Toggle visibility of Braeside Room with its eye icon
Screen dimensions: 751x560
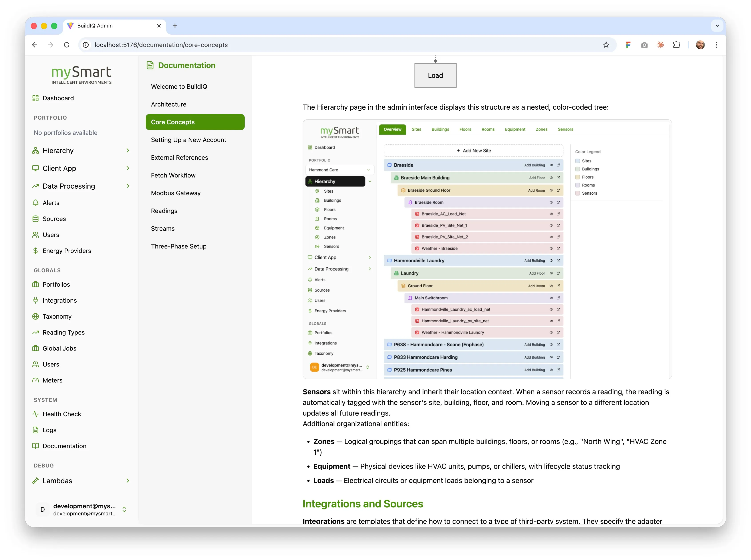coord(551,202)
